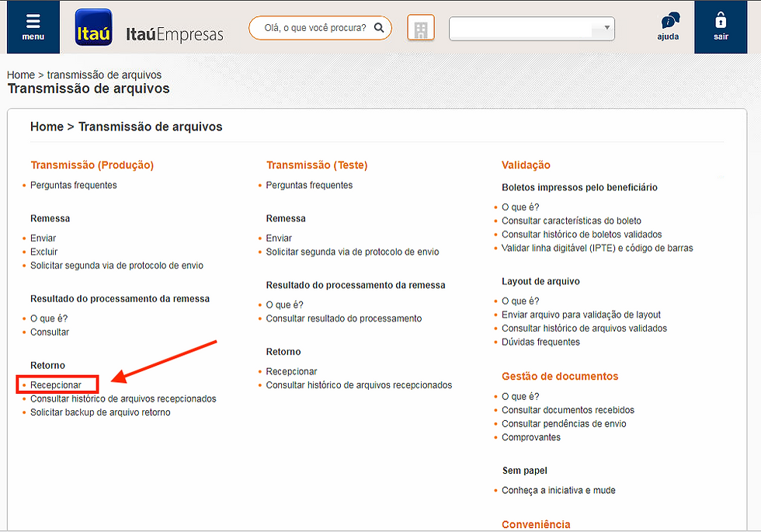
Task: Click the Gestão de documentos heading
Action: point(560,376)
